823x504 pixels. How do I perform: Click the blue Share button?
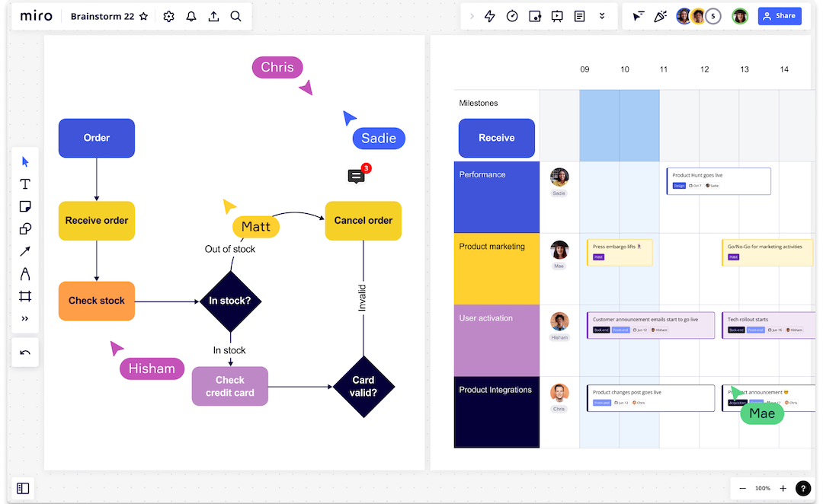[779, 15]
